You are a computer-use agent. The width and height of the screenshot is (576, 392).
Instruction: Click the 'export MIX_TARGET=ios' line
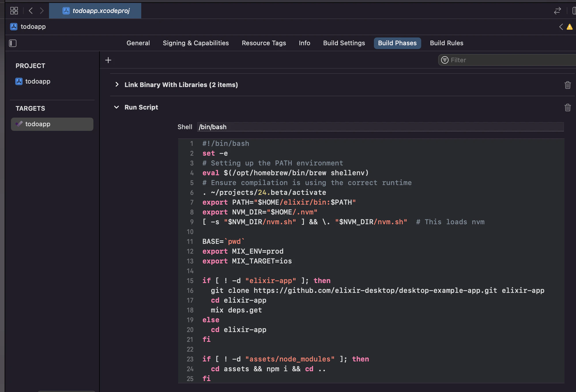coord(247,261)
